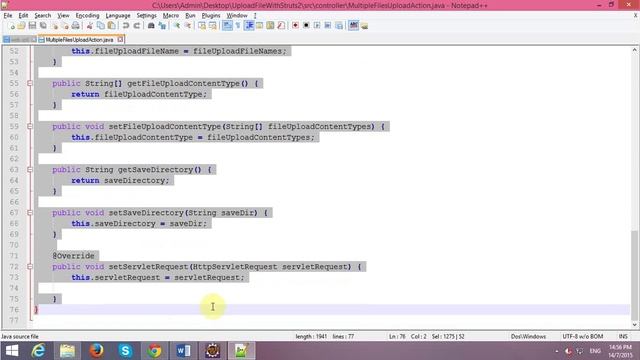Click 'return saveDirectory;' on line 64
640x360 pixels.
click(120, 180)
